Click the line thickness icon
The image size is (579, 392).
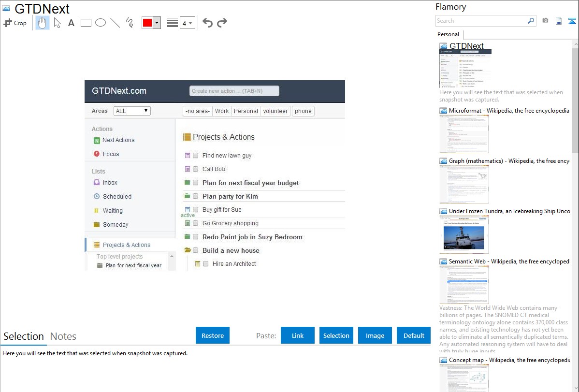click(173, 23)
